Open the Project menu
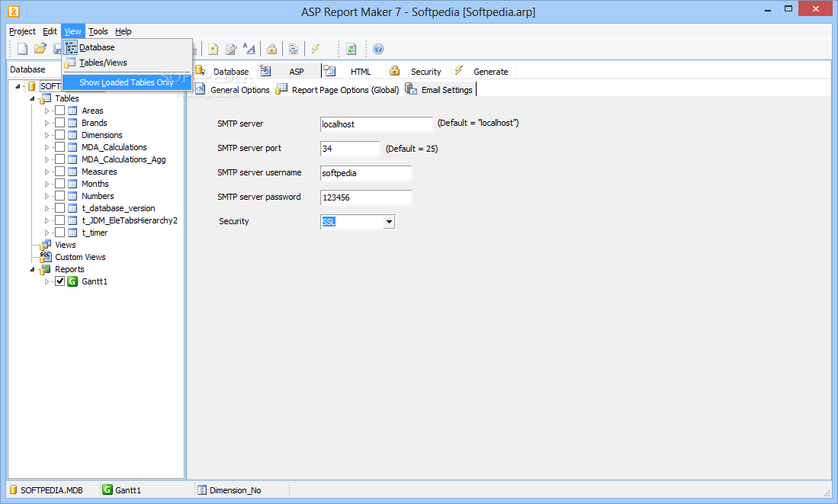The image size is (838, 504). coord(22,31)
